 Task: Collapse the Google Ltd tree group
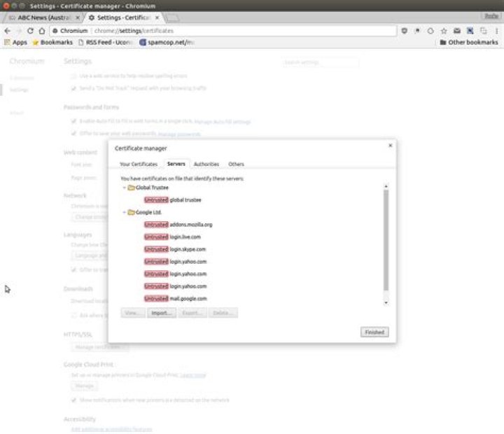tap(124, 212)
